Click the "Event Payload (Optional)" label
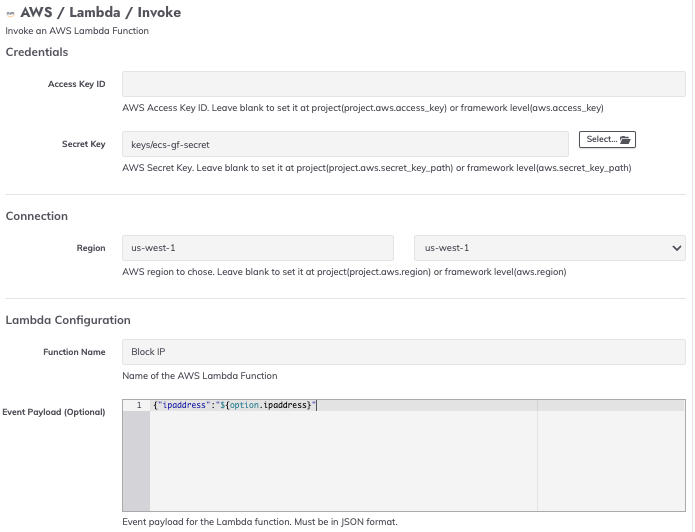Image resolution: width=695 pixels, height=532 pixels. 54,412
